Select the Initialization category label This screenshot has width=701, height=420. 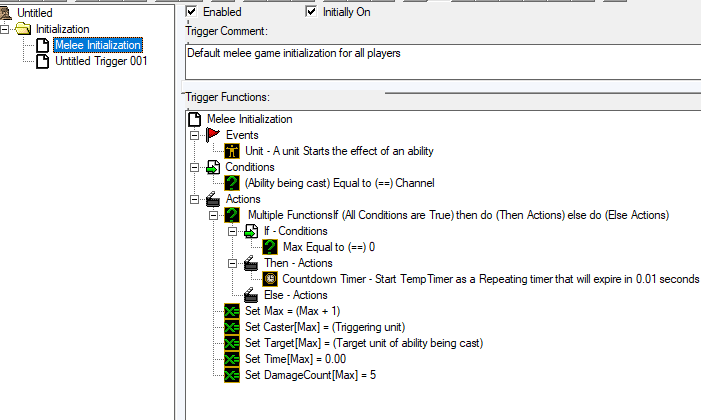tap(63, 29)
